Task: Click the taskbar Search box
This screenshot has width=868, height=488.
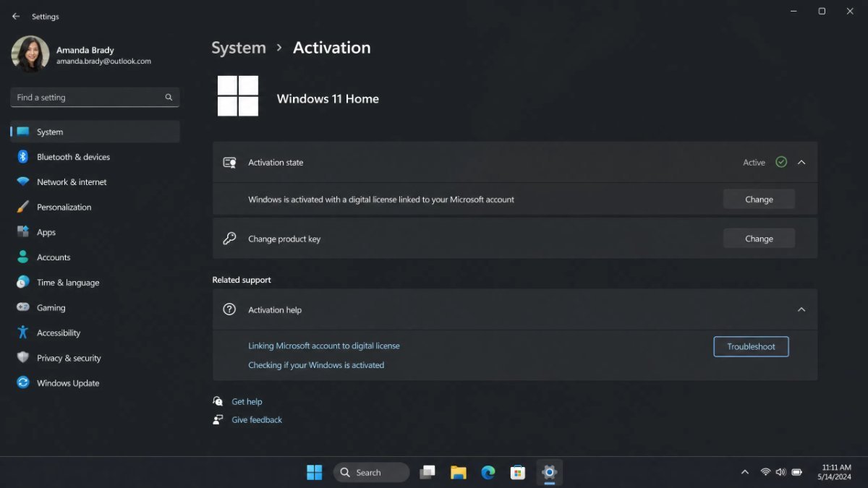Action: pos(371,472)
